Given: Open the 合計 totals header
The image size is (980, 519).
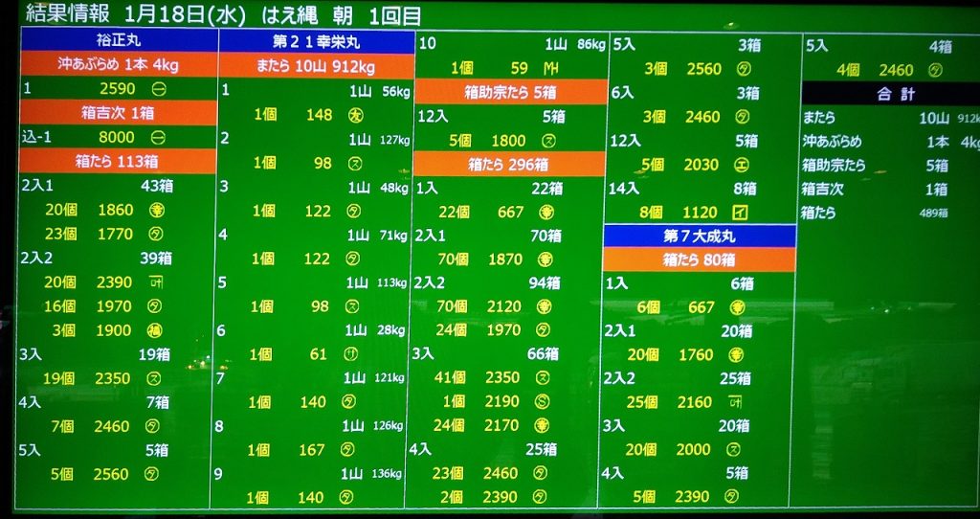Looking at the screenshot, I should pyautogui.click(x=890, y=93).
